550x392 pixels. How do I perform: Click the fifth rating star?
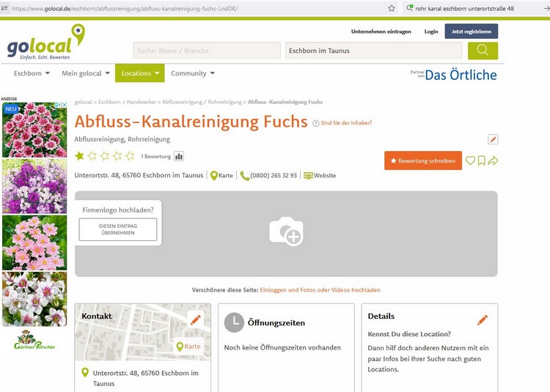click(x=130, y=156)
